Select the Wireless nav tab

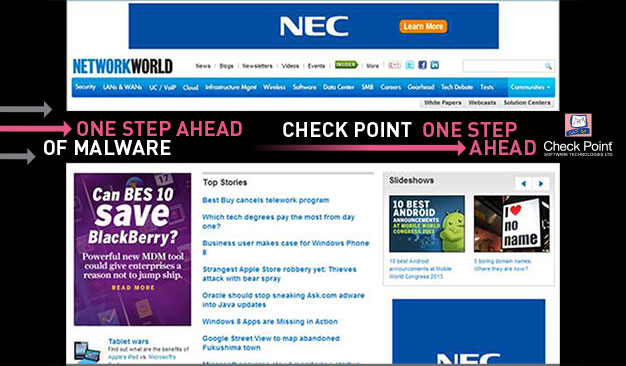pos(274,87)
